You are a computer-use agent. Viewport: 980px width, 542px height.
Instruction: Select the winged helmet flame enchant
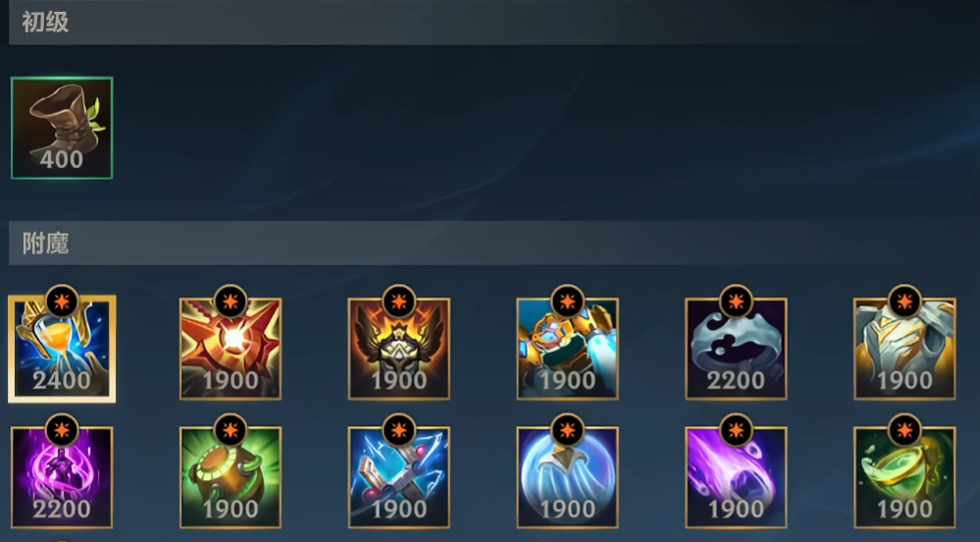398,349
